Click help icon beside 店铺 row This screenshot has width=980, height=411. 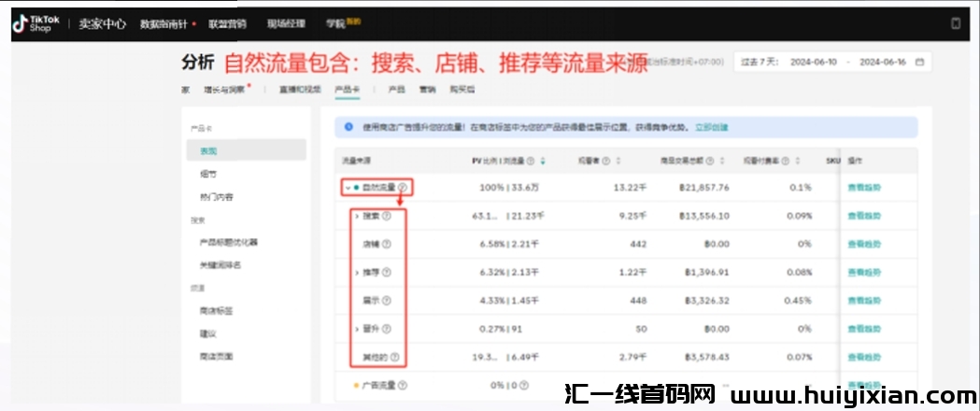click(x=386, y=244)
